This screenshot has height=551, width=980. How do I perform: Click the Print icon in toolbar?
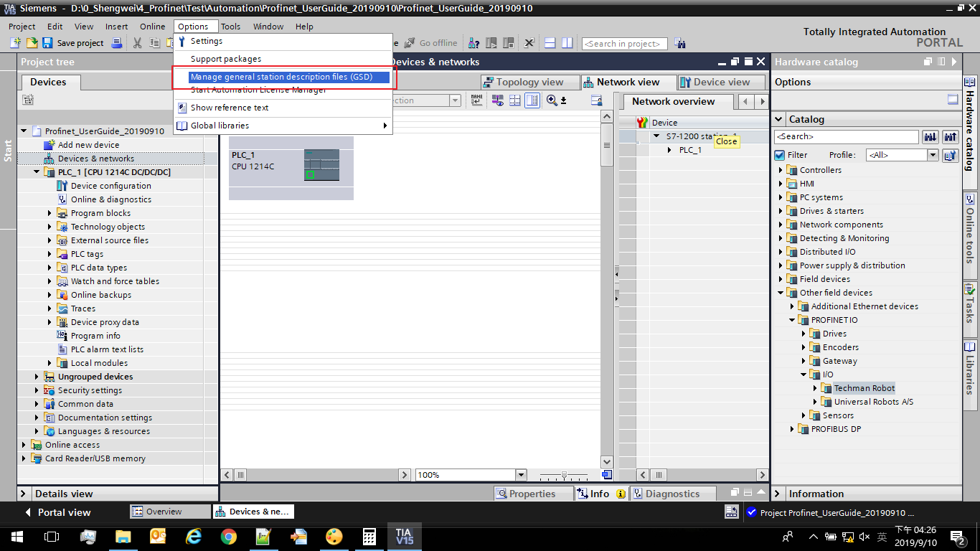click(x=116, y=43)
